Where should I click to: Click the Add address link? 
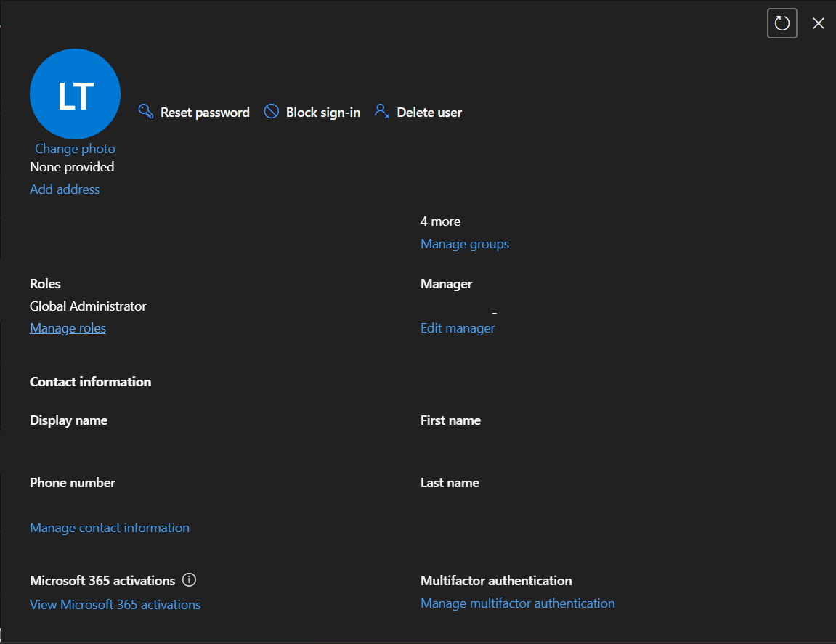click(x=65, y=189)
